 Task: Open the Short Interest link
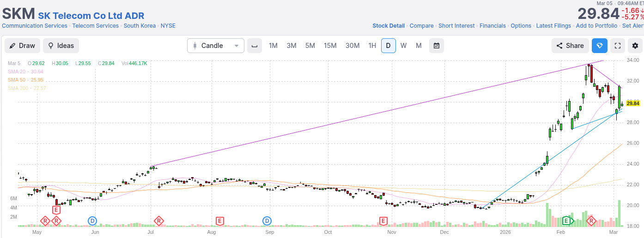point(456,26)
